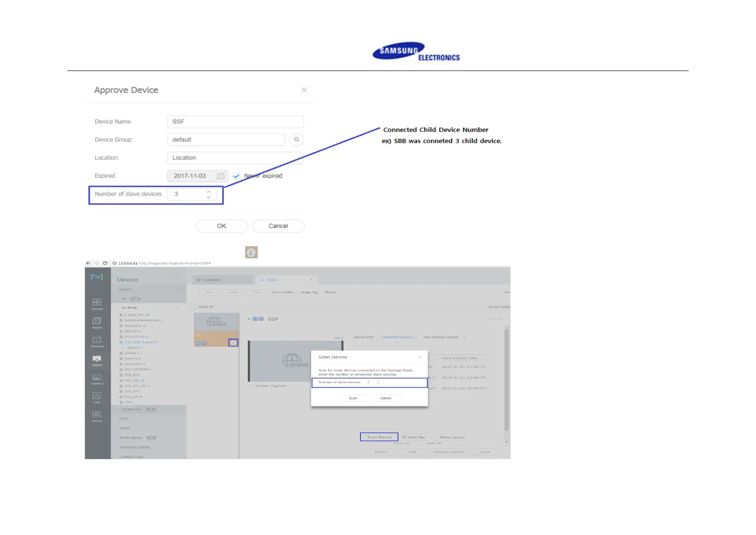Toggle the Never expired checkbox

(x=236, y=176)
